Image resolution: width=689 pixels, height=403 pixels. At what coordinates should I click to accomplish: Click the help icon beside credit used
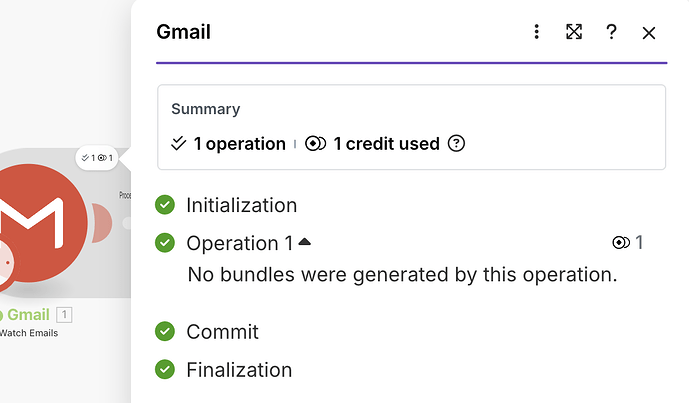[457, 143]
